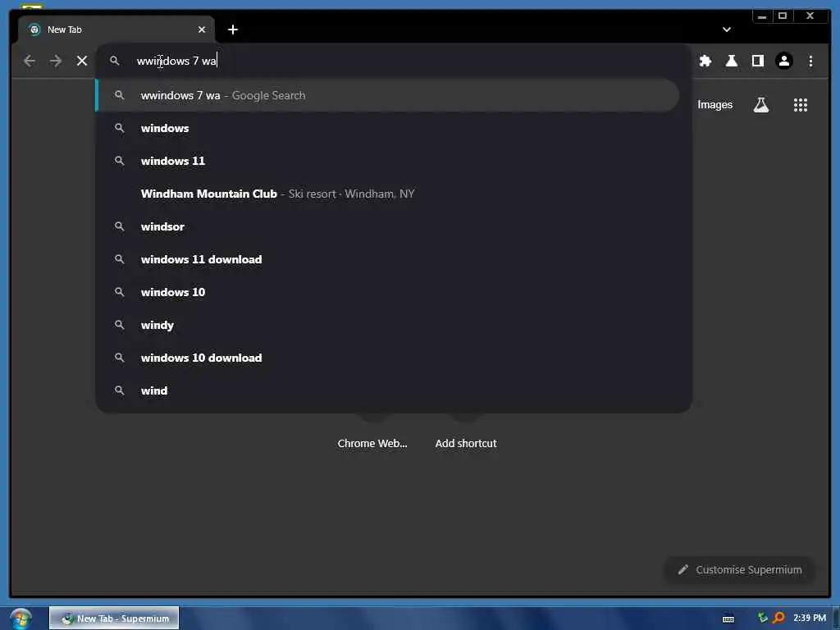The image size is (840, 630).
Task: Click the orange magnifier tray icon
Action: pos(779,618)
